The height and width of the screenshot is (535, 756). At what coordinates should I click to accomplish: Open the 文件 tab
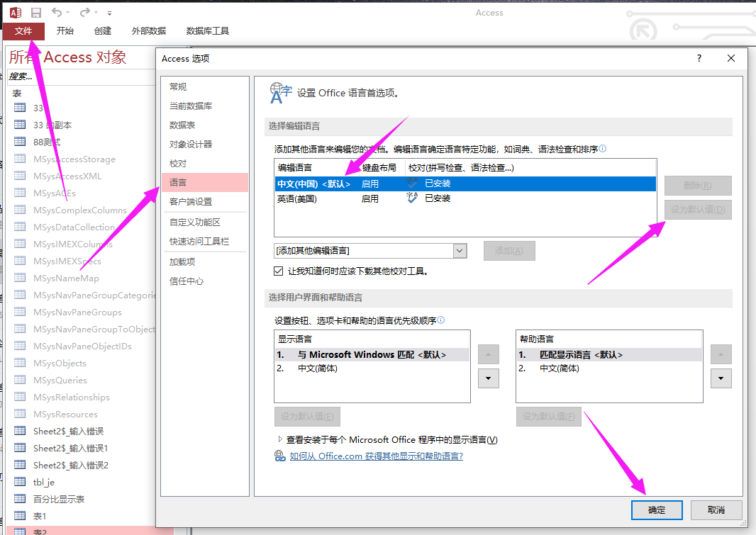23,31
